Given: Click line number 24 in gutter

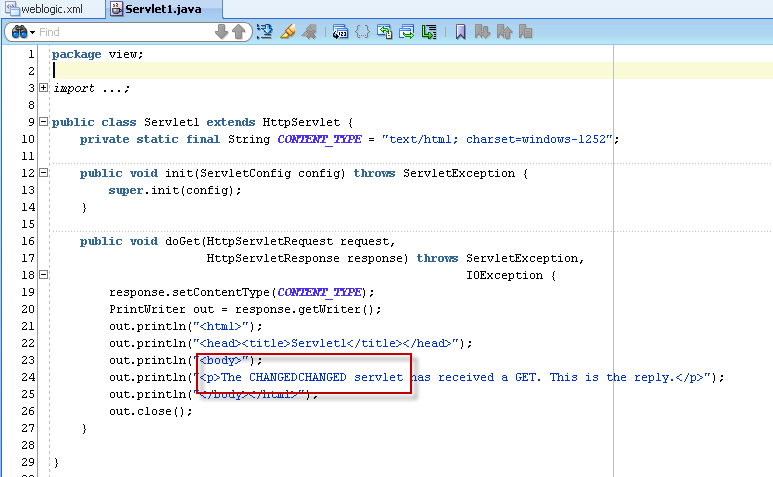Looking at the screenshot, I should point(28,377).
